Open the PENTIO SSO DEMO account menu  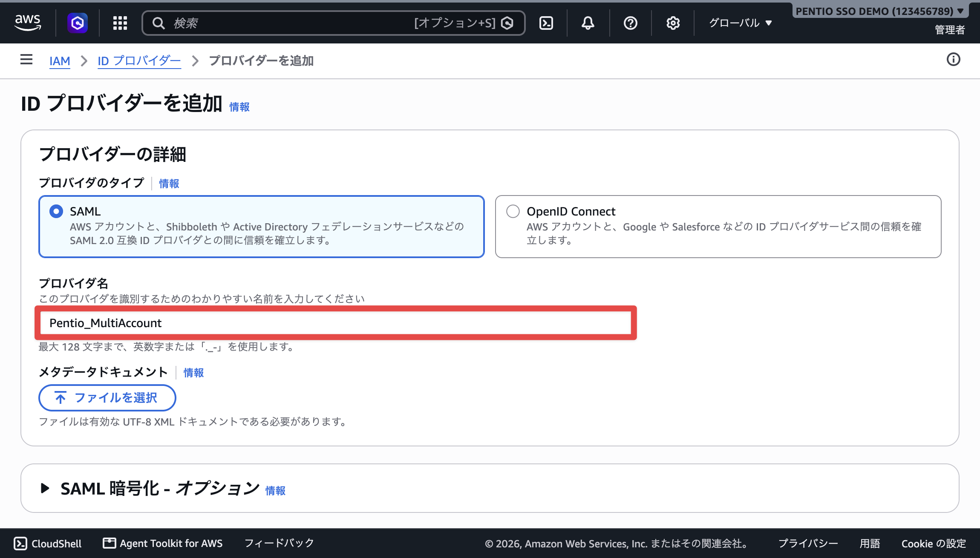pos(880,11)
